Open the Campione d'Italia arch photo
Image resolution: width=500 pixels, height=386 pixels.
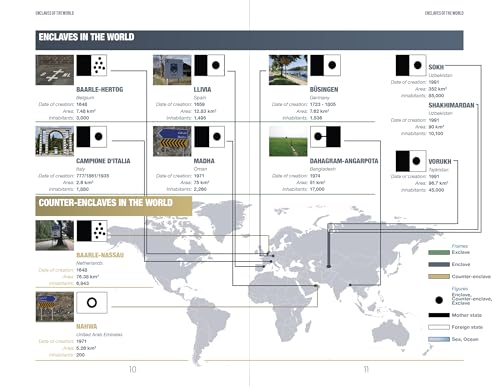point(55,141)
